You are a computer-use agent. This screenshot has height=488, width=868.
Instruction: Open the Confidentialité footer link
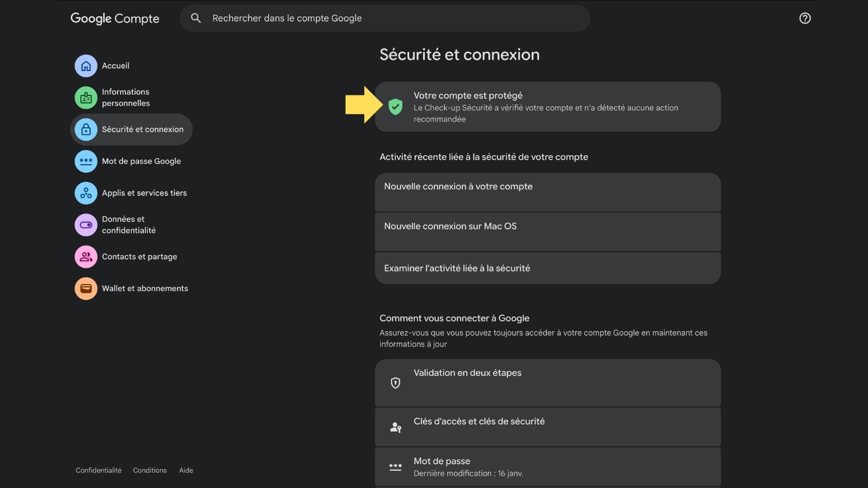click(98, 470)
